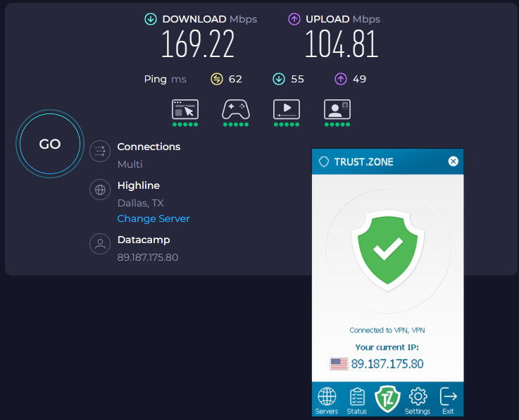519x420 pixels.
Task: Open Status in Trust.Zone
Action: click(357, 400)
